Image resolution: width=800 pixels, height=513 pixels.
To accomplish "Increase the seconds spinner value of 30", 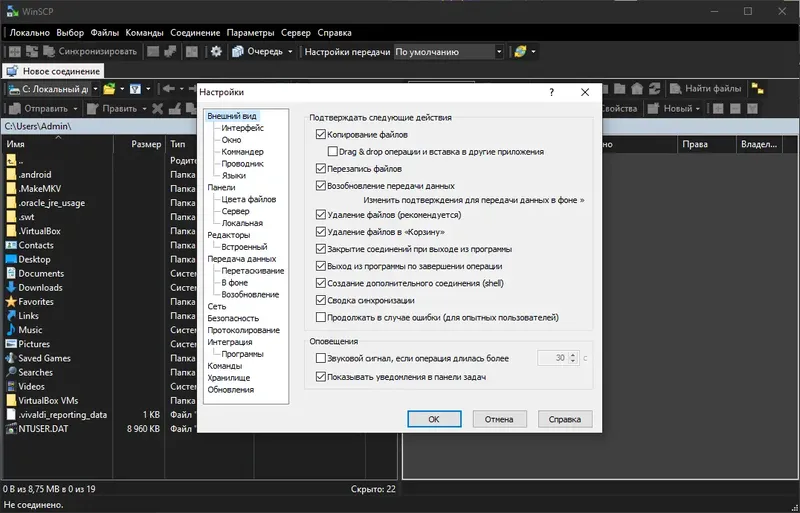I will pos(573,355).
